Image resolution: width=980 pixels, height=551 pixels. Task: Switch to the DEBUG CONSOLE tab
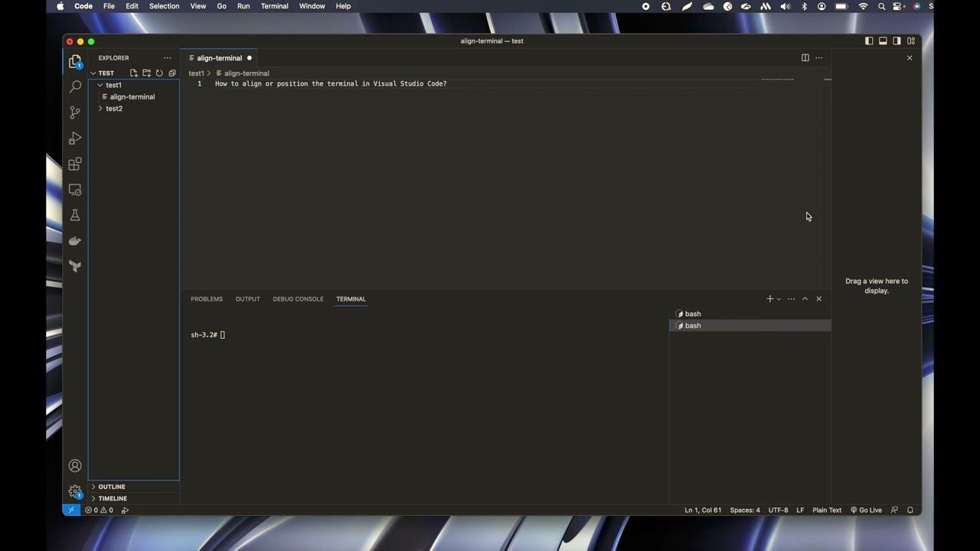298,299
